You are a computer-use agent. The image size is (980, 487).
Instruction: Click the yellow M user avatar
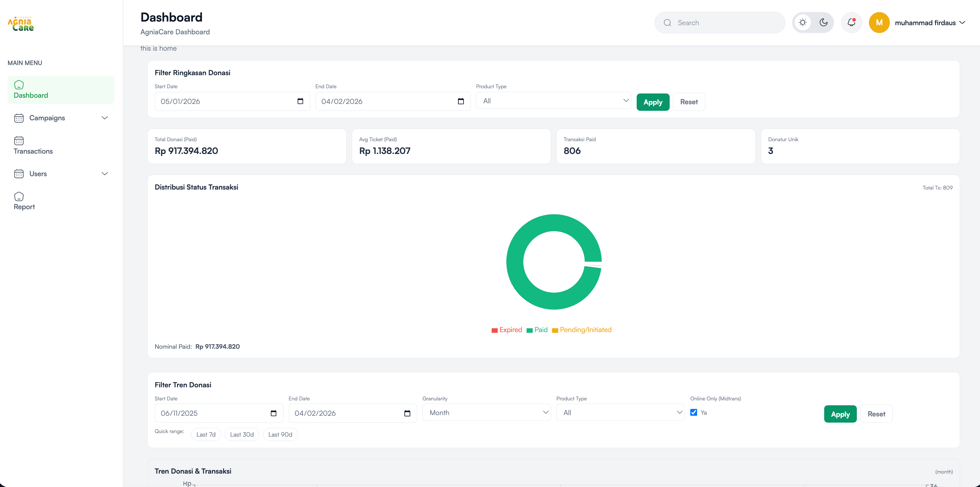point(879,23)
